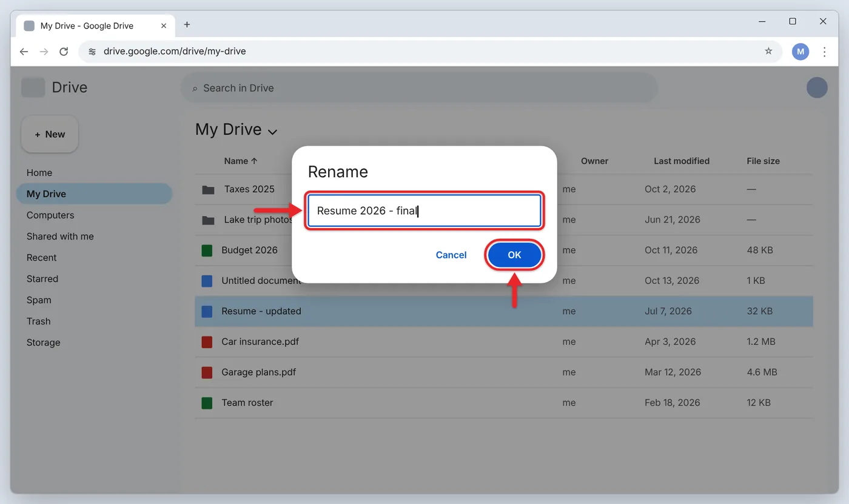Bookmark this page with the star icon
The width and height of the screenshot is (849, 504).
point(768,52)
